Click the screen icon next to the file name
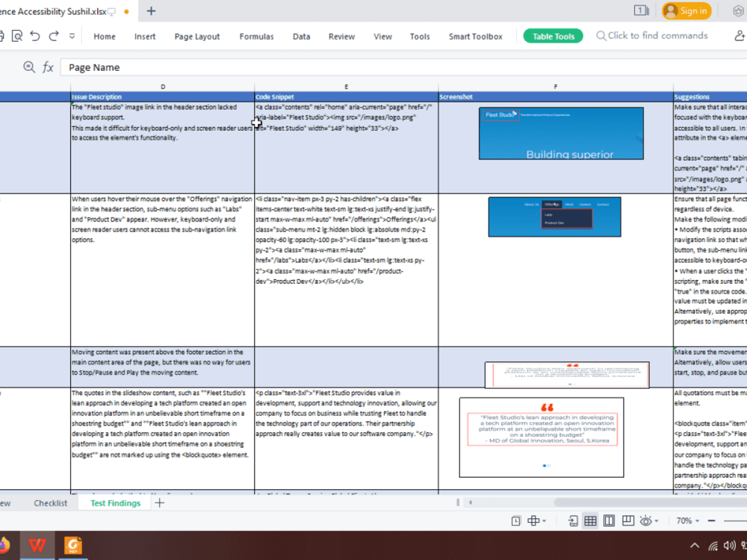The image size is (747, 560). [x=111, y=12]
